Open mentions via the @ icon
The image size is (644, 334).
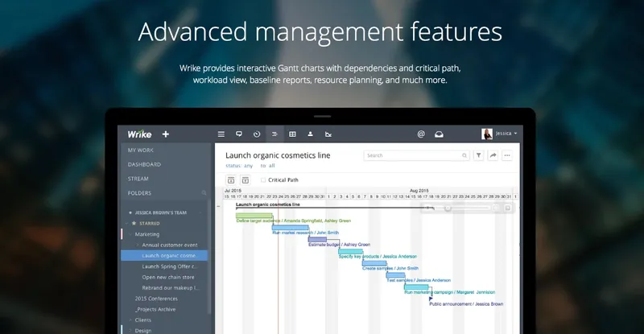[420, 134]
